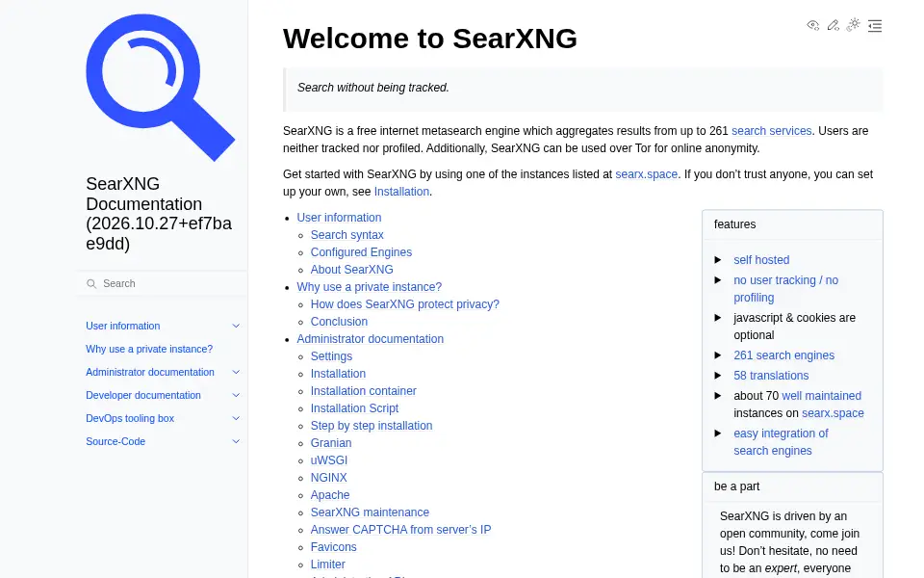Expand the 'self hosted' disclosure triangle
Viewport: 924px width, 578px height.
coord(718,260)
